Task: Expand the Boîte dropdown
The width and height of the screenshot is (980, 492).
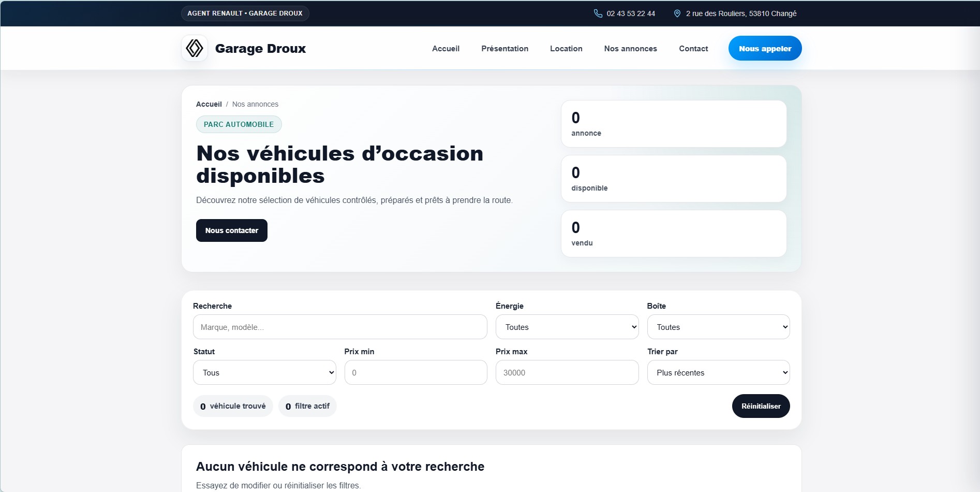Action: tap(718, 327)
